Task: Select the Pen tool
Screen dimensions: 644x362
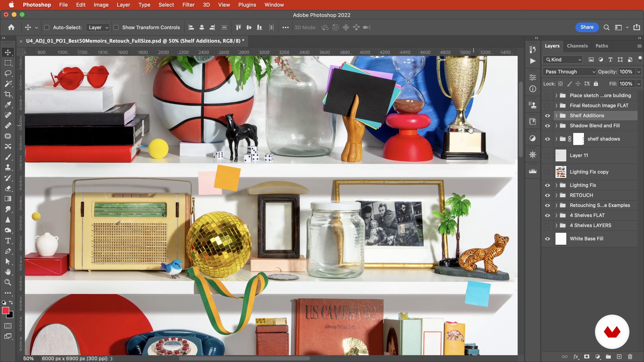Action: [x=8, y=251]
